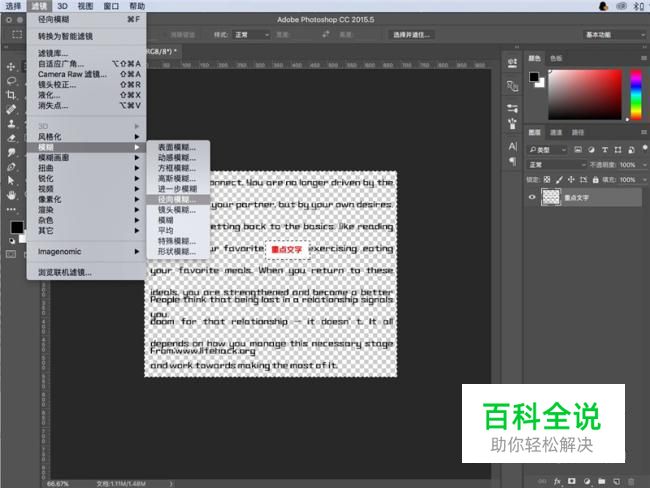Screen dimensions: 650x488
Task: Switch to the Channels tab
Action: pos(556,132)
